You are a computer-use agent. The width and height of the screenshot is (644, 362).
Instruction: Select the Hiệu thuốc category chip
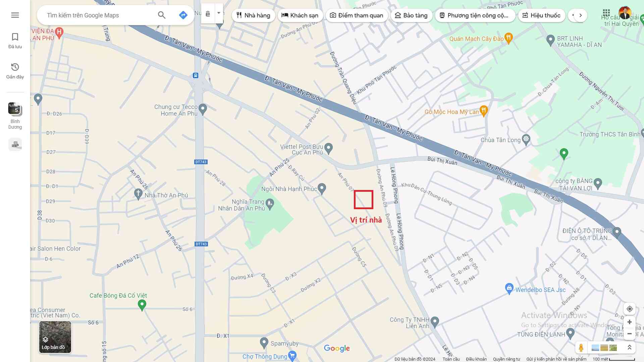click(x=541, y=15)
